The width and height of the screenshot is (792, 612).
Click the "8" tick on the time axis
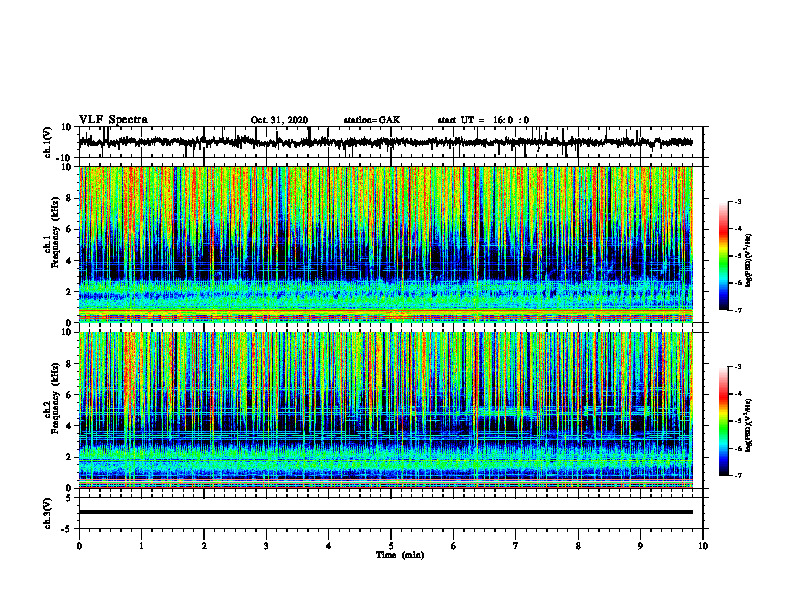578,546
